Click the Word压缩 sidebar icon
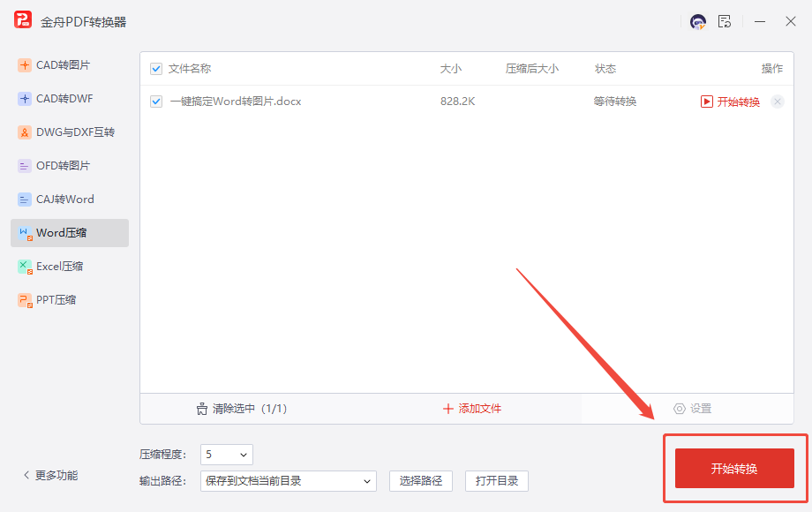This screenshot has height=512, width=812. pyautogui.click(x=25, y=233)
